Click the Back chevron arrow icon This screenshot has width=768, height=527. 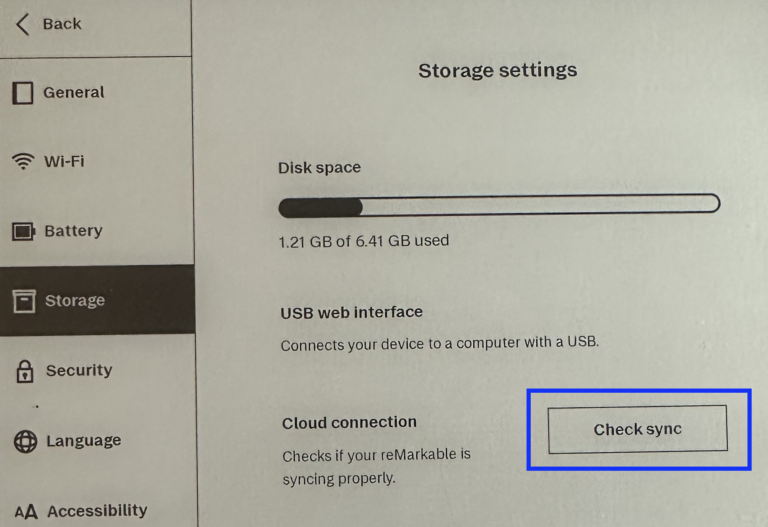click(22, 24)
